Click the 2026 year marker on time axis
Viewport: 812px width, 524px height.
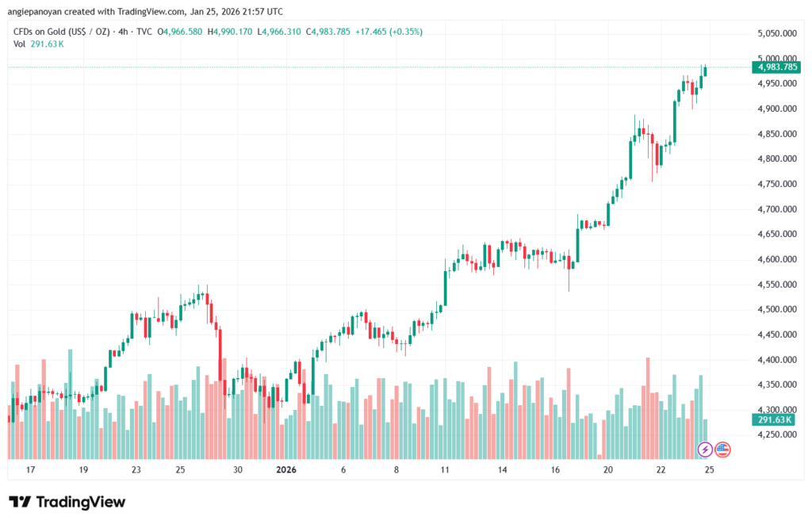pos(286,469)
